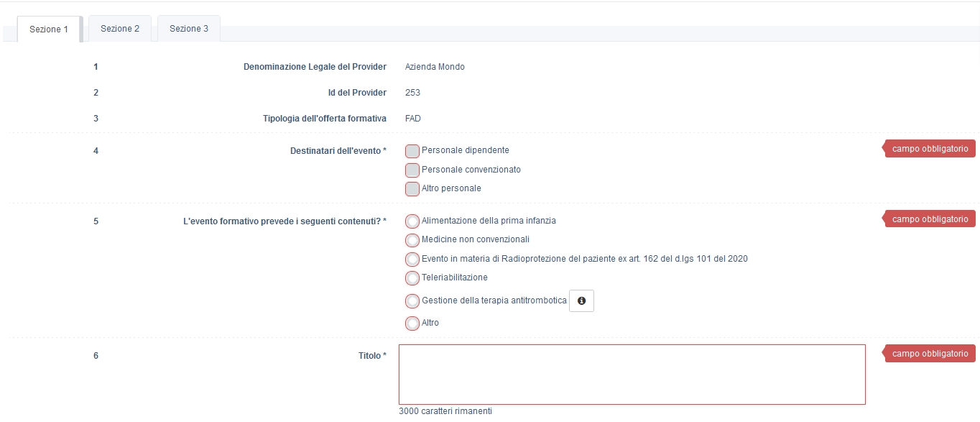Choose the Medicine non convenzionali radio button

tap(412, 240)
